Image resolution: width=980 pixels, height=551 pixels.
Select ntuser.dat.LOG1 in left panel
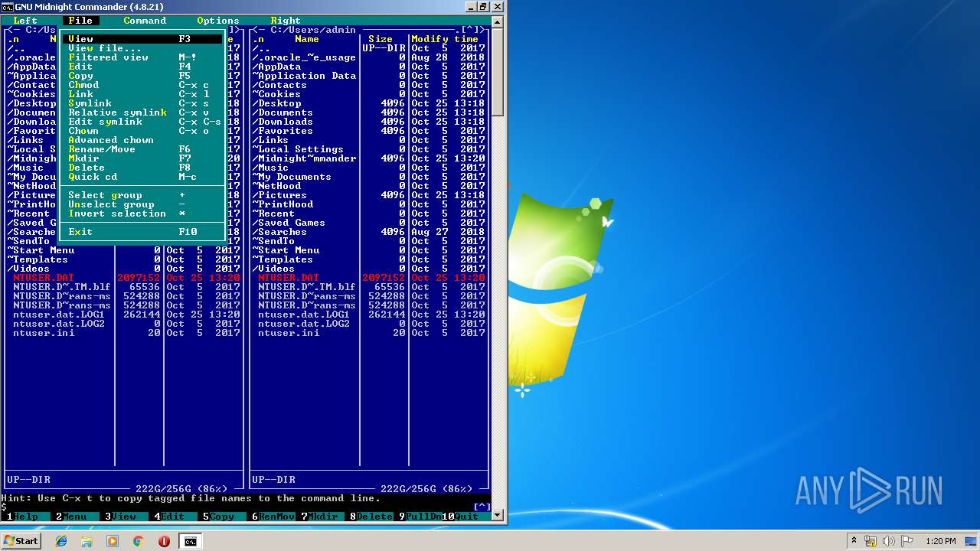pos(123,315)
